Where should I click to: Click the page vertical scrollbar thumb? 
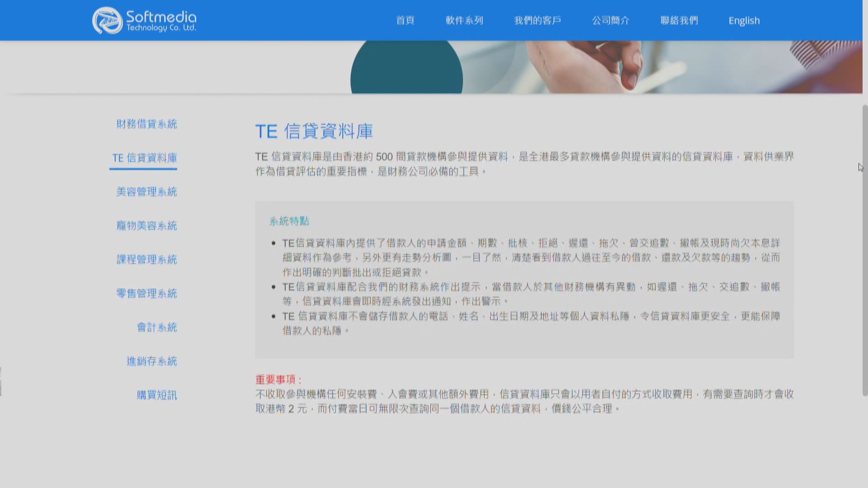point(865,251)
